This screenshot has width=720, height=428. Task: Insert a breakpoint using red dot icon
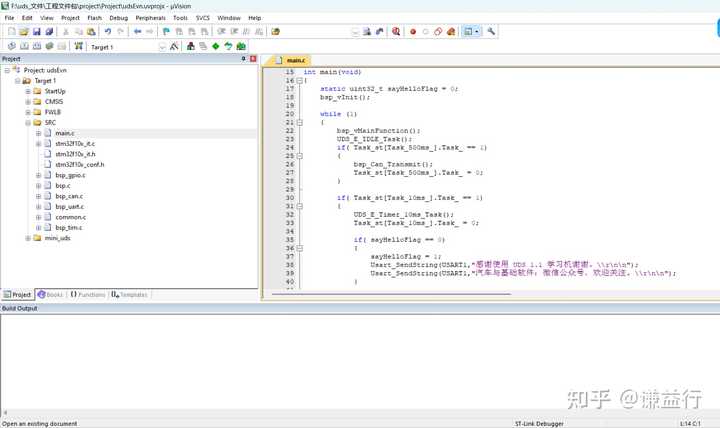tap(412, 32)
